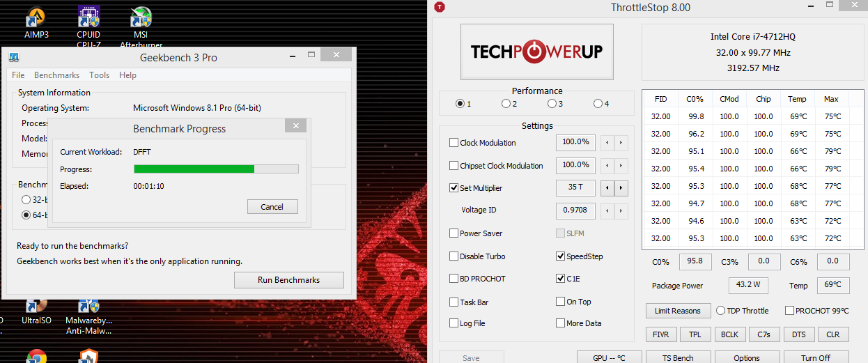
Task: Select the TDP Throttle radio button
Action: [x=721, y=311]
